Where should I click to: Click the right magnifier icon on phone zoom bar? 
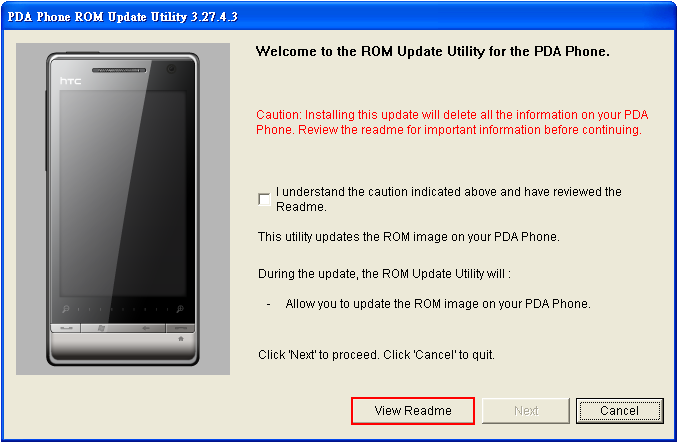[180, 309]
